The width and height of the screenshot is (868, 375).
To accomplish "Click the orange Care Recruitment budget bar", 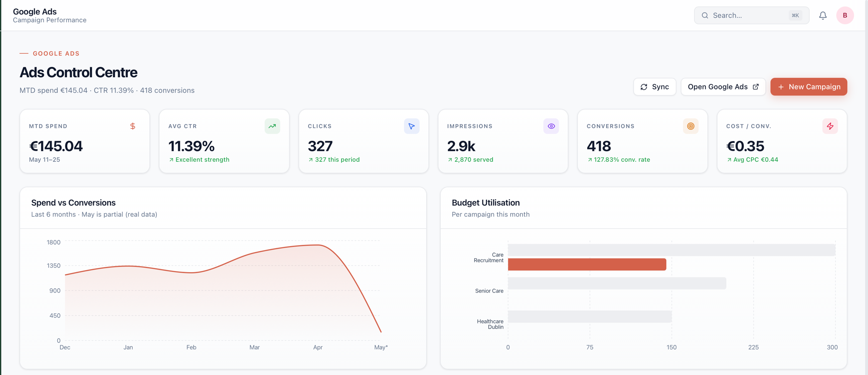I will pyautogui.click(x=587, y=264).
